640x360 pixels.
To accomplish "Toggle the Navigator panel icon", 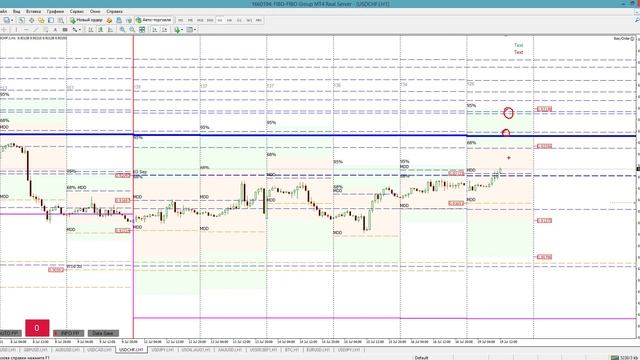I will (41, 20).
